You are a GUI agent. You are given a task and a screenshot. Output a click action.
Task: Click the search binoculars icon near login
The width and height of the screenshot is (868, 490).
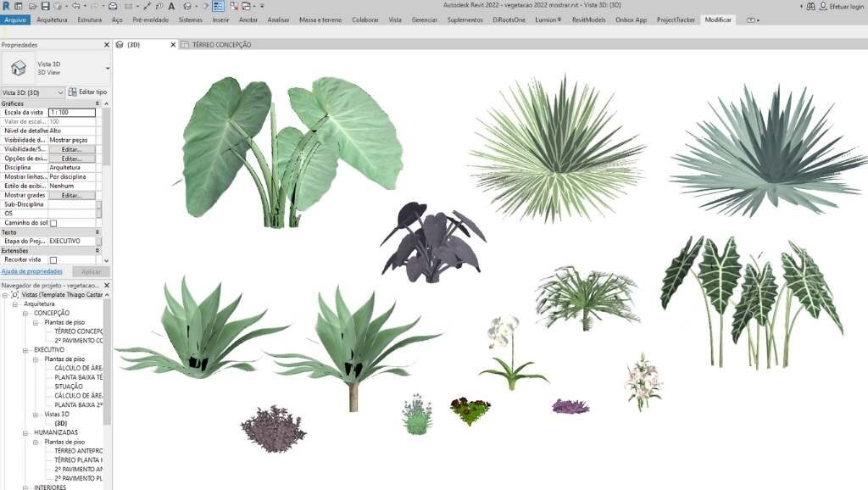click(x=810, y=6)
